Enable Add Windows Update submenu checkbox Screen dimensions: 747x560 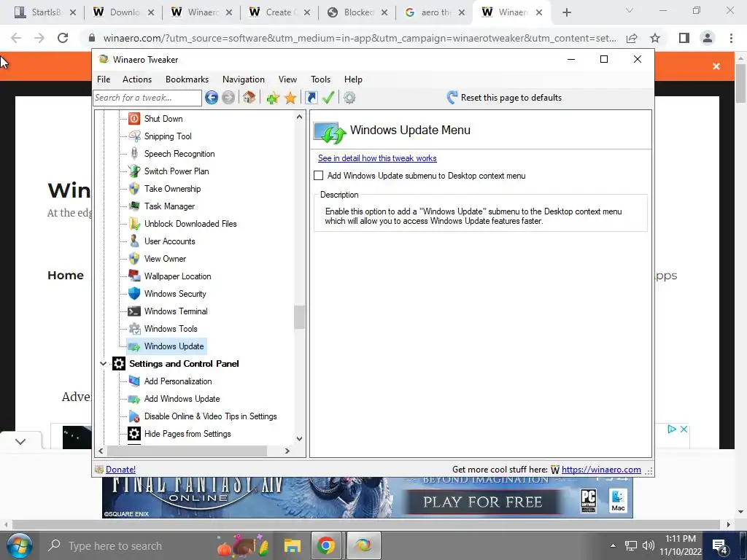318,175
